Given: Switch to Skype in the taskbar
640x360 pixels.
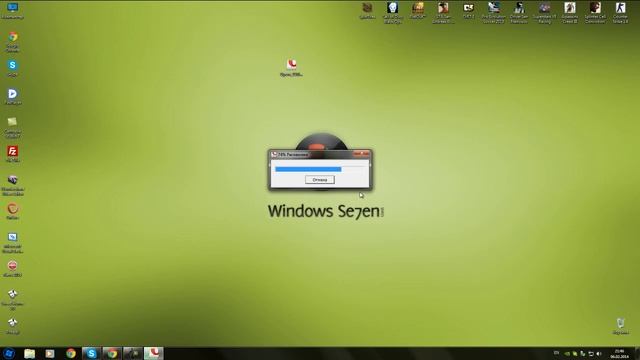Looking at the screenshot, I should 91,353.
